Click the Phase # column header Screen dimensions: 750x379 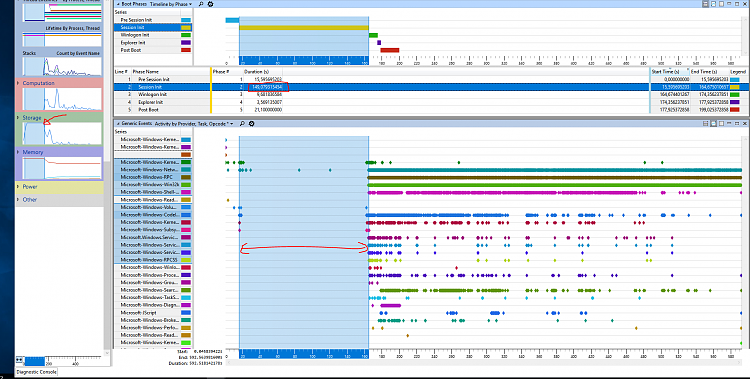pyautogui.click(x=221, y=72)
